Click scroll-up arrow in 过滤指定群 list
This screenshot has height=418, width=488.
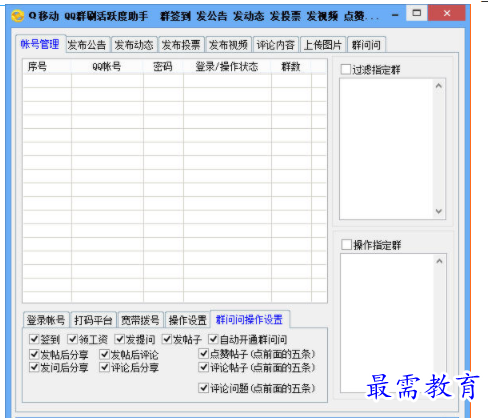point(439,86)
